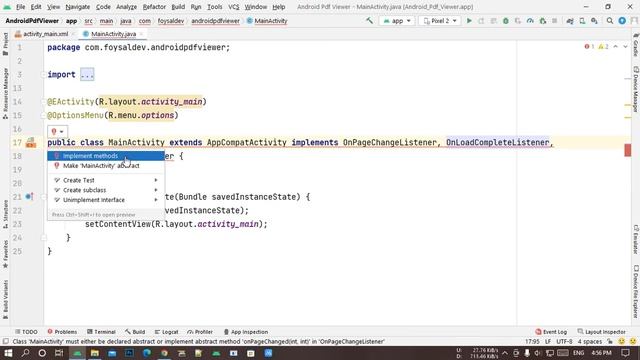Viewport: 640px width, 360px height.
Task: Click the error count indicator in editor
Action: (x=589, y=47)
